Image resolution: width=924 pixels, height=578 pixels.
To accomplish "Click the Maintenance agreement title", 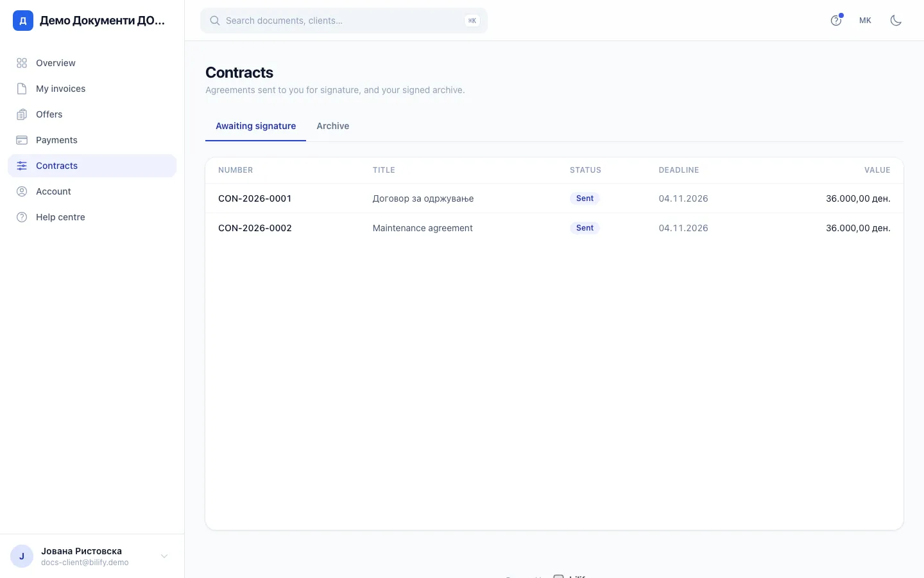I will click(x=423, y=228).
